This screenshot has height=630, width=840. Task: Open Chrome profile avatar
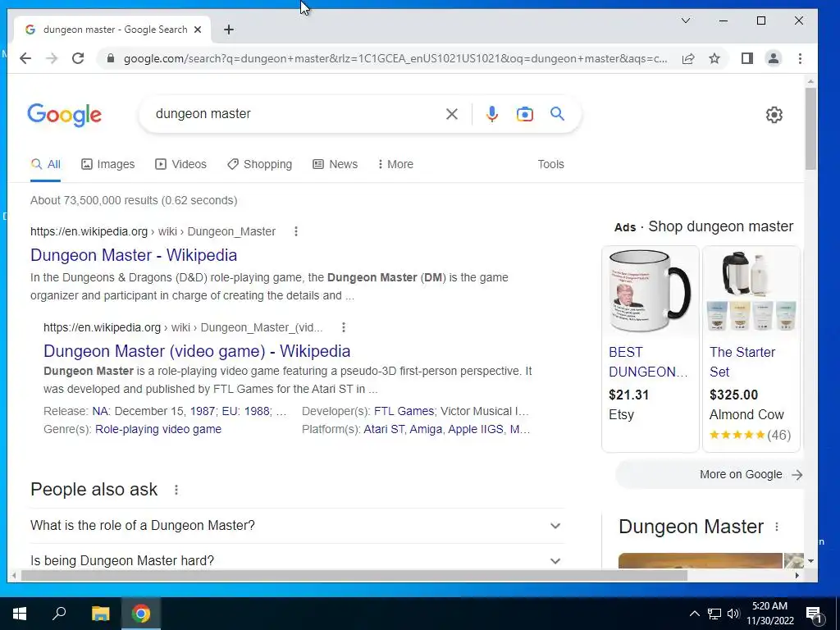pyautogui.click(x=773, y=58)
